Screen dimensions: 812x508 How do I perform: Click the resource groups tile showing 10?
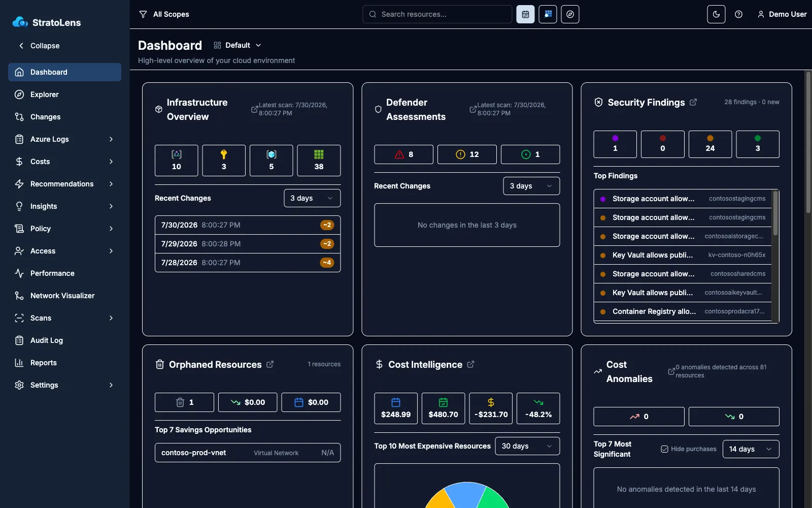[176, 161]
